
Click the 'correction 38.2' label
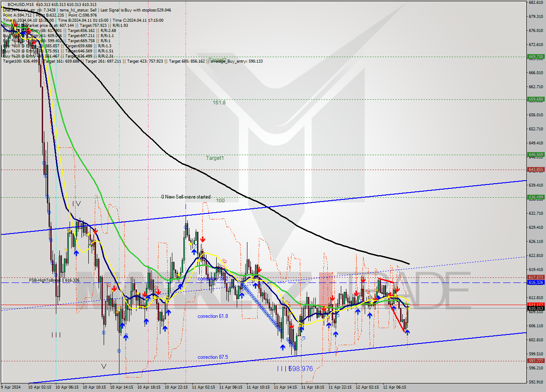[212, 278]
